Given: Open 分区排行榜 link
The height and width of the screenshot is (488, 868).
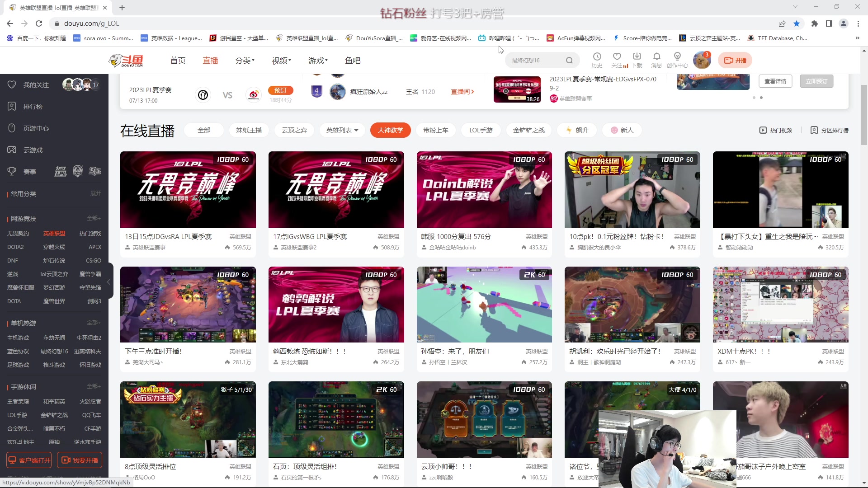Looking at the screenshot, I should 830,130.
